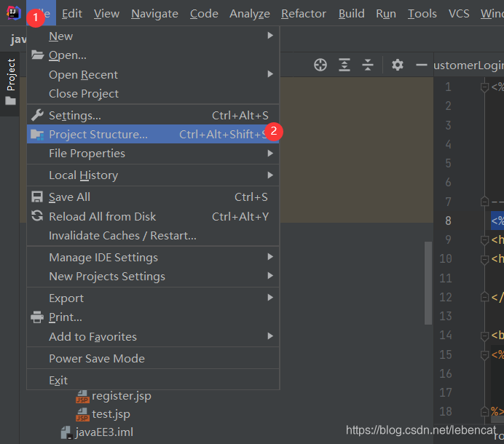The height and width of the screenshot is (444, 504).
Task: Select Reload All from Disk entry
Action: [x=153, y=216]
